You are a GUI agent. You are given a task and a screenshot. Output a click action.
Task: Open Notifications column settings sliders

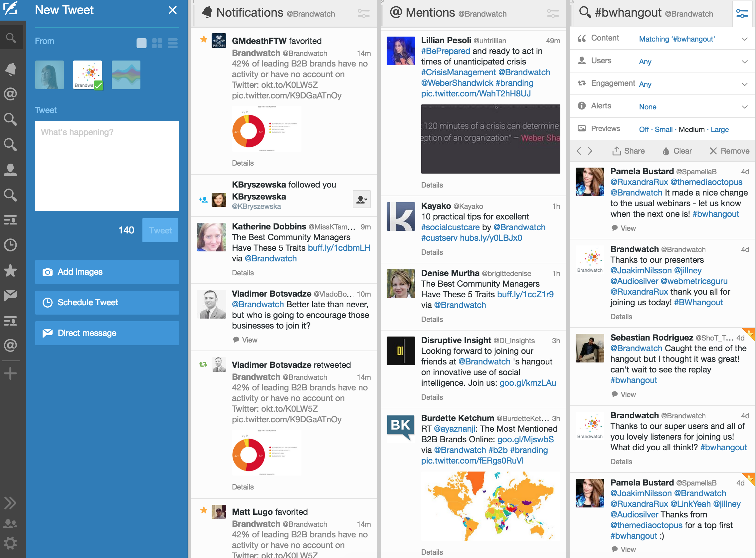pos(364,13)
